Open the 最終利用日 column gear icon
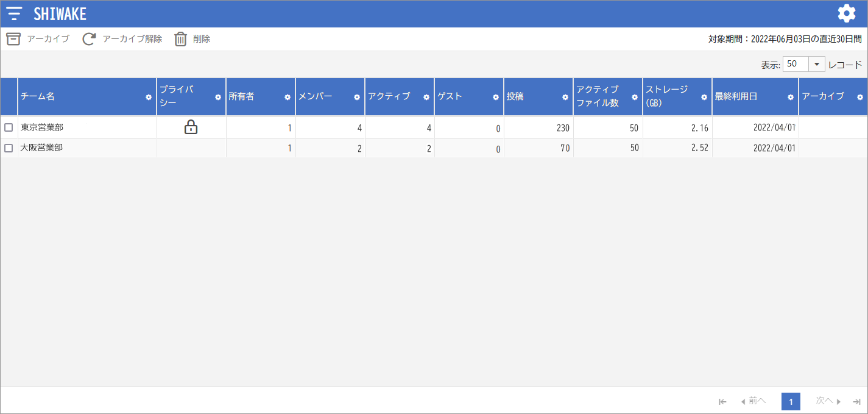The image size is (868, 414). 789,96
